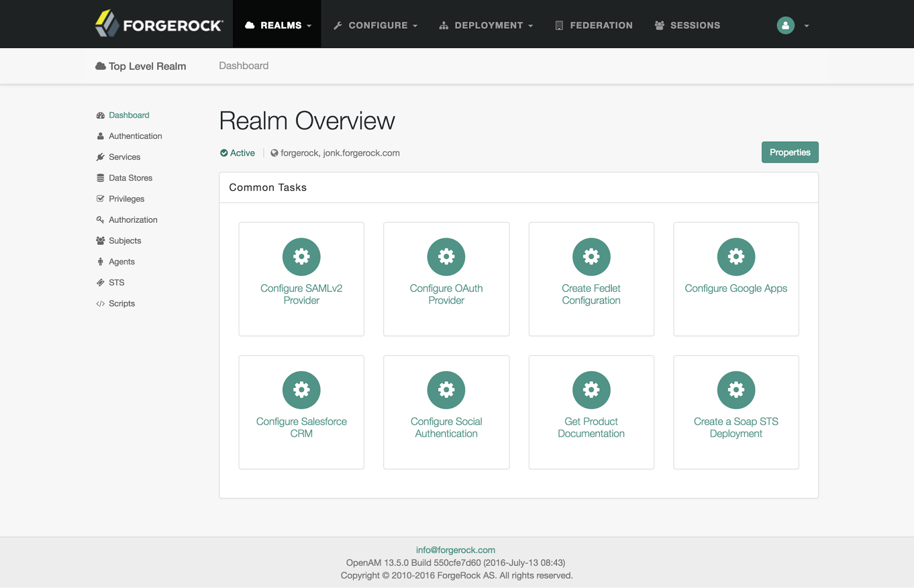Viewport: 914px width, 588px height.
Task: Click the cloud icon in Realms menu
Action: pos(250,25)
